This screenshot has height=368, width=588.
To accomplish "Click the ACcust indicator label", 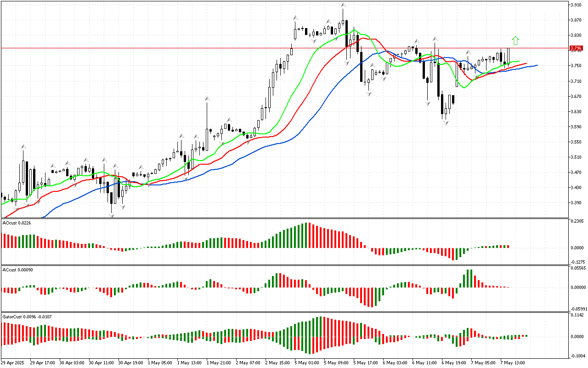I will pos(17,270).
